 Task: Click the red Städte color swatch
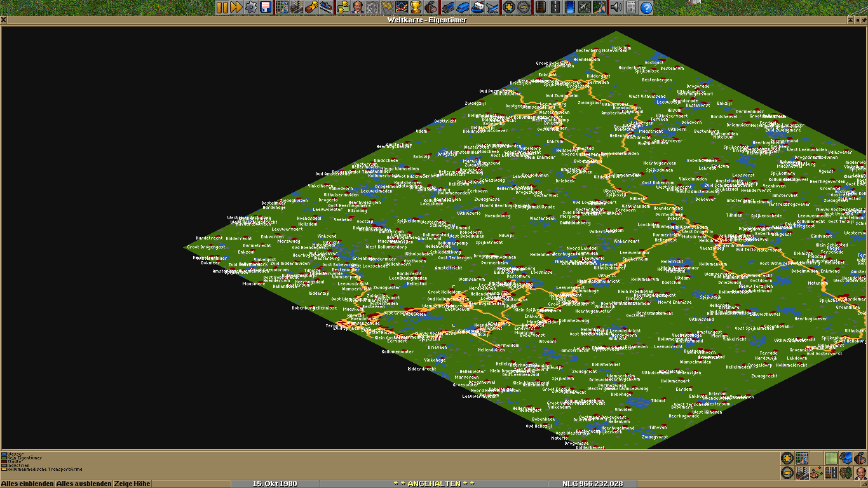tap(4, 462)
